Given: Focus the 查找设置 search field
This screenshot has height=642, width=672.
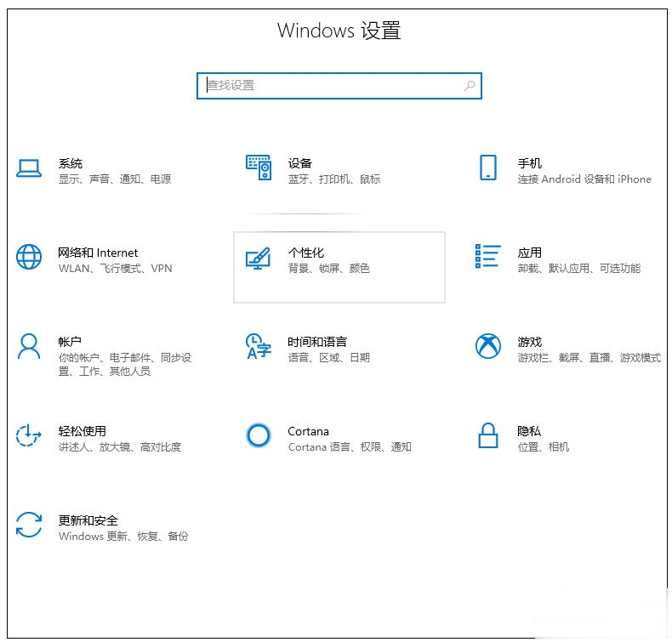Looking at the screenshot, I should (339, 86).
